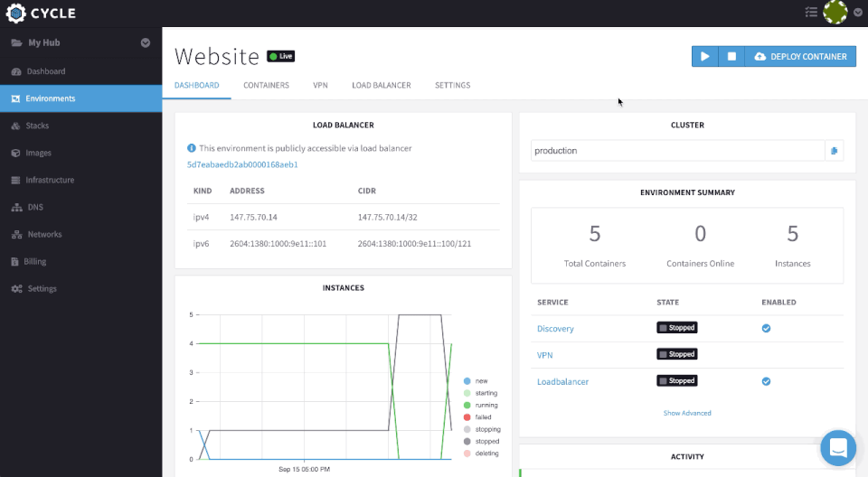Toggle the 'starting' legend series
This screenshot has width=868, height=477.
[x=480, y=394]
